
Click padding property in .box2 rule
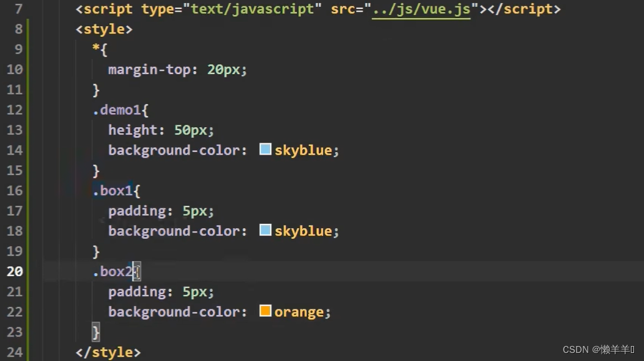137,292
